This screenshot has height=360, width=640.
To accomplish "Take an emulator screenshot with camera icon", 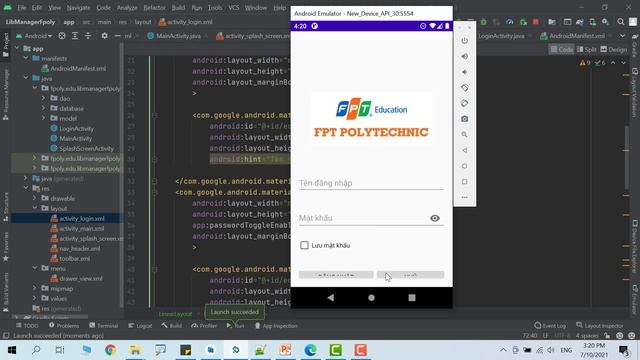I will tap(464, 119).
